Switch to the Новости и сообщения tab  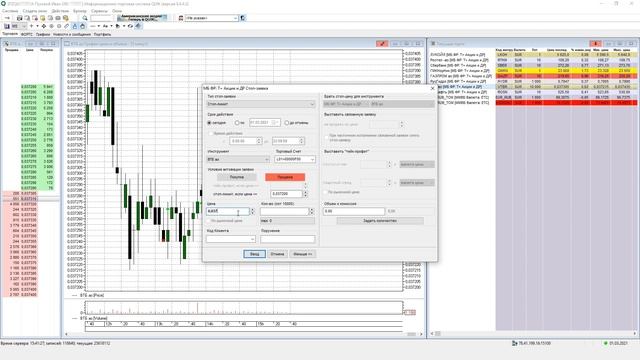[x=72, y=35]
